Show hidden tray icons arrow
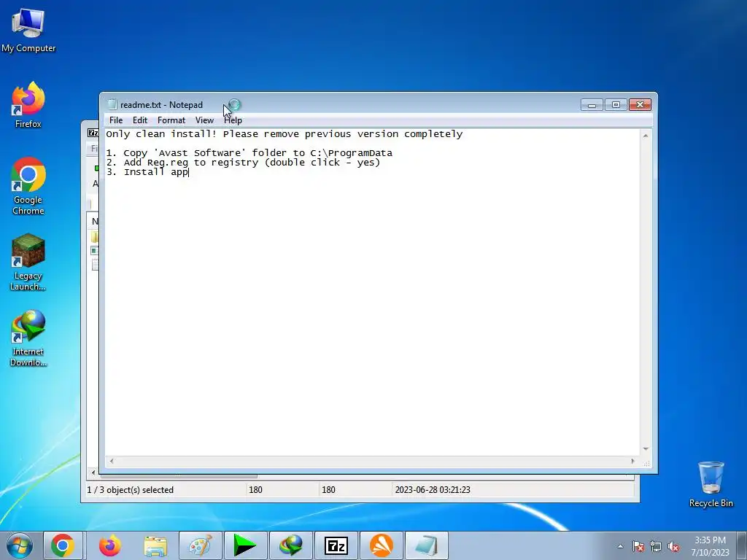Screen dimensions: 747x560 point(620,547)
